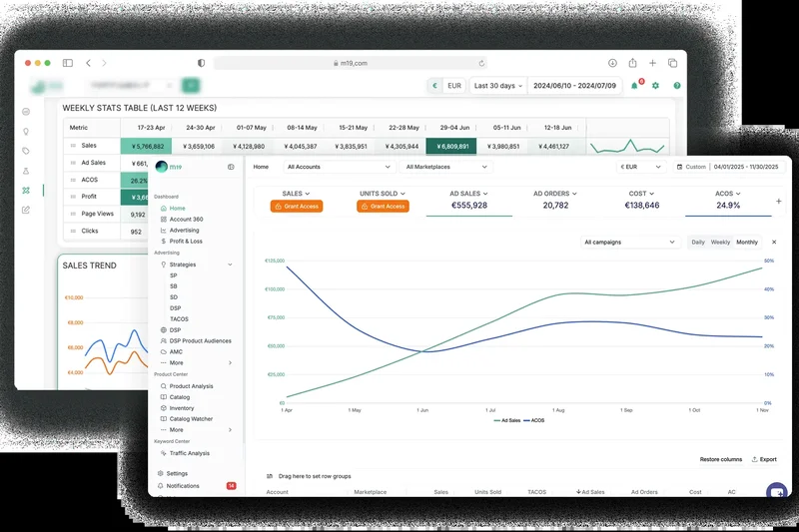799x532 pixels.
Task: Click Grant Access under SALES
Action: 297,207
